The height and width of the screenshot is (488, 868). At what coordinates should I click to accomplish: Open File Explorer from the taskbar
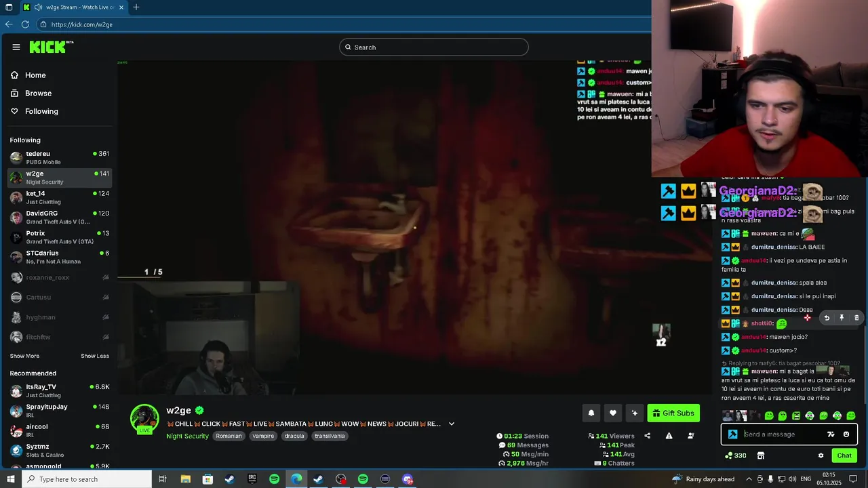[185, 479]
